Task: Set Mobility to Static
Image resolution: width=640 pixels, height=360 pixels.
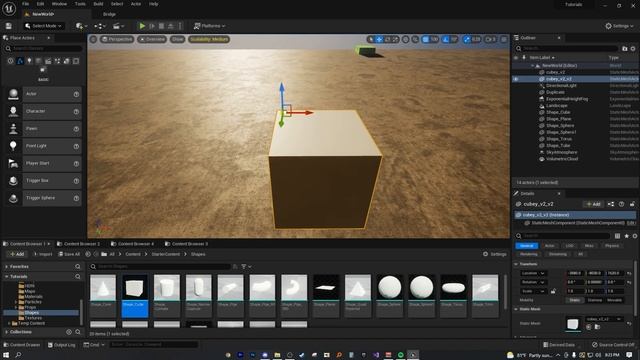Action: coord(575,300)
